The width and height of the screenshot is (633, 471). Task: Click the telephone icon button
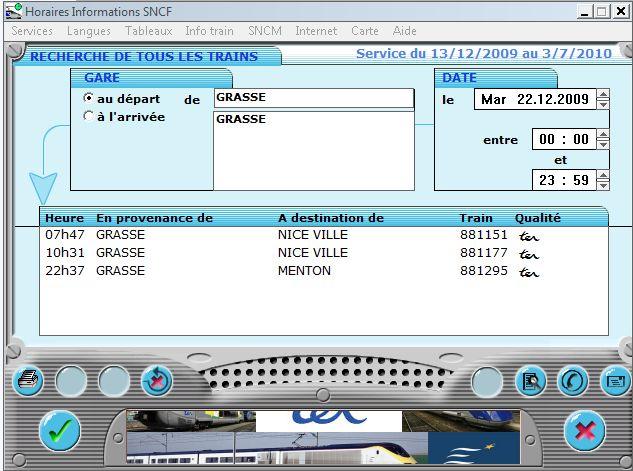click(572, 381)
